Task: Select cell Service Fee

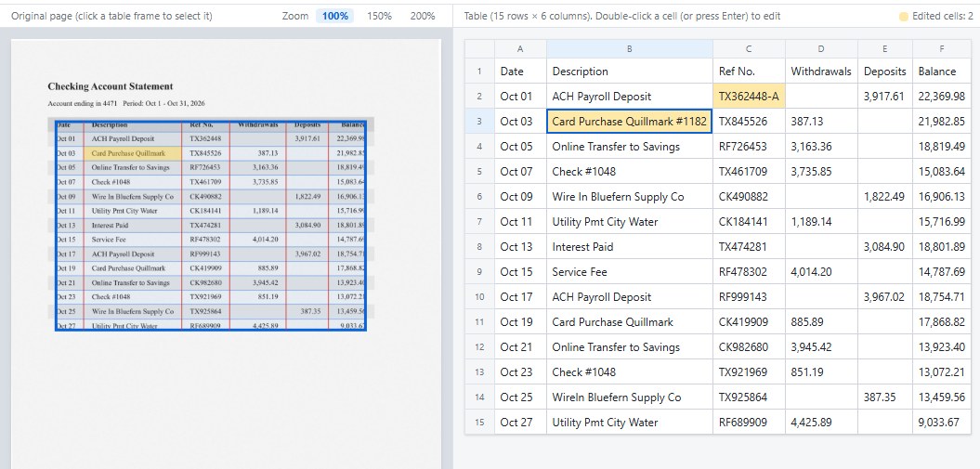Action: [630, 272]
